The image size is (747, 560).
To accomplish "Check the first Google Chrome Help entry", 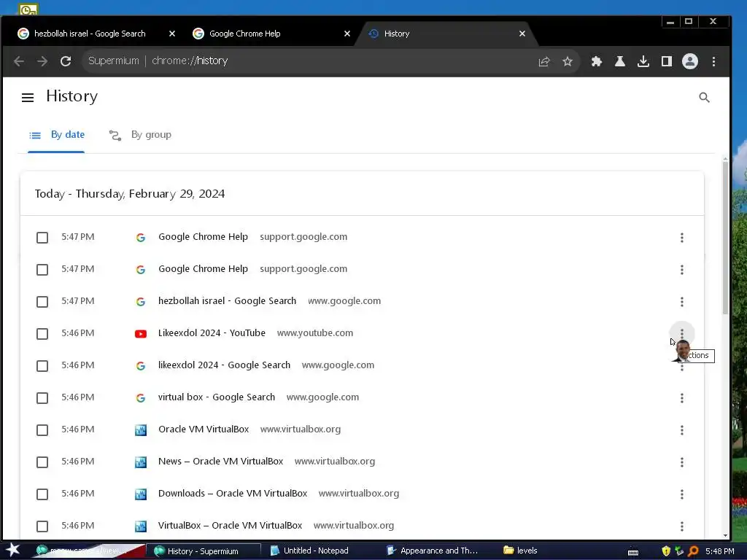I will 42,238.
